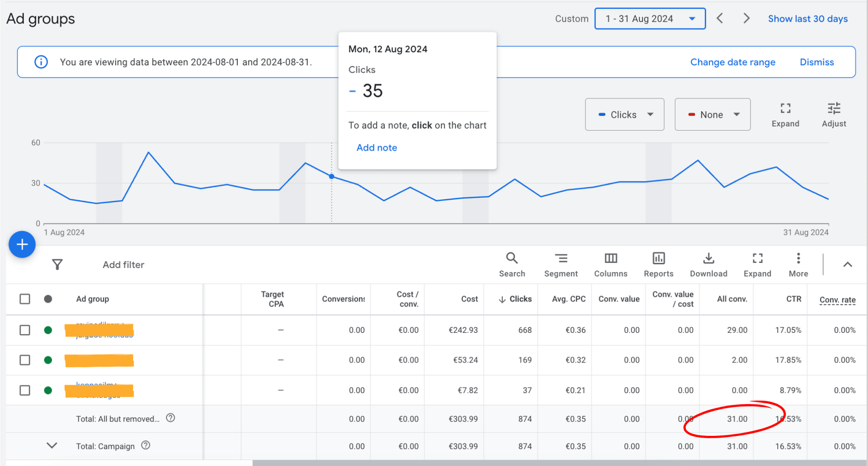Click Add filter field
The height and width of the screenshot is (466, 868).
click(x=123, y=265)
